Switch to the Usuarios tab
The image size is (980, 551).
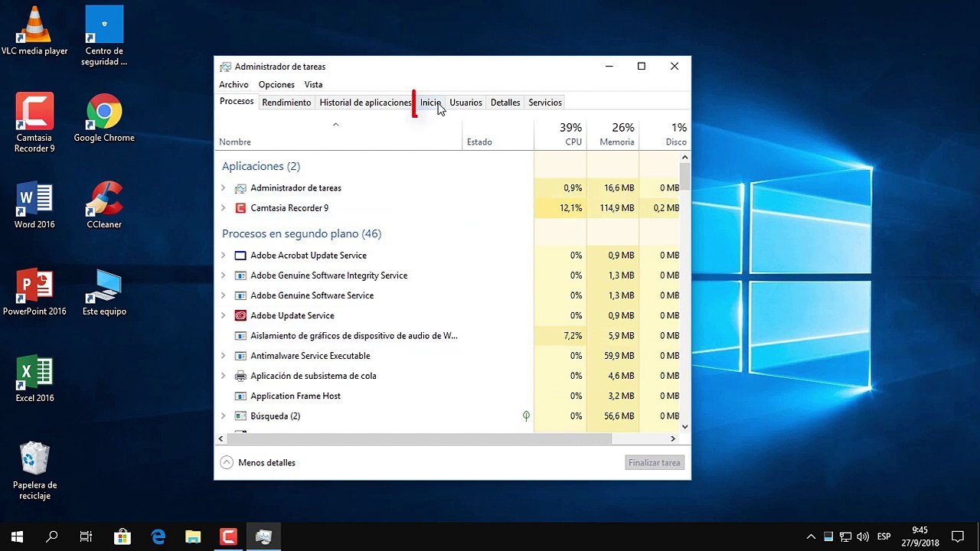(465, 103)
